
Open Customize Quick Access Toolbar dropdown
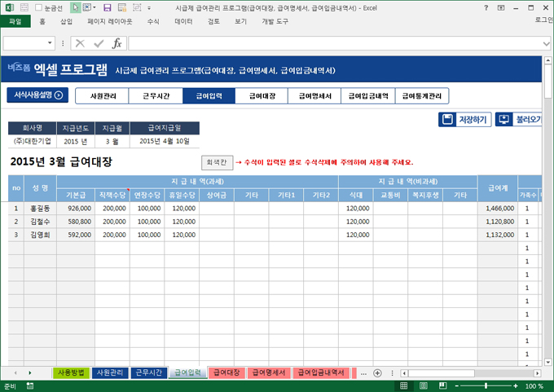[x=149, y=8]
